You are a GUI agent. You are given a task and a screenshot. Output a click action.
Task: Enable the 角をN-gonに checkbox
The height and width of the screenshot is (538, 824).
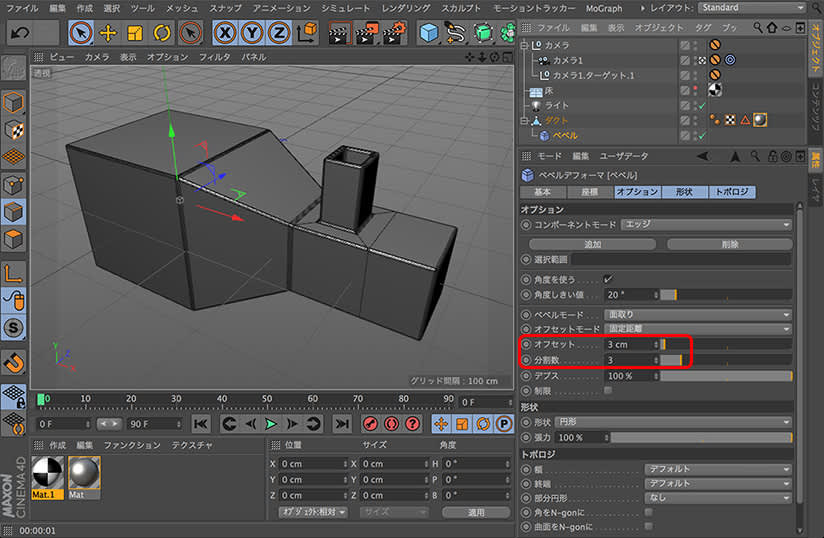[x=649, y=511]
